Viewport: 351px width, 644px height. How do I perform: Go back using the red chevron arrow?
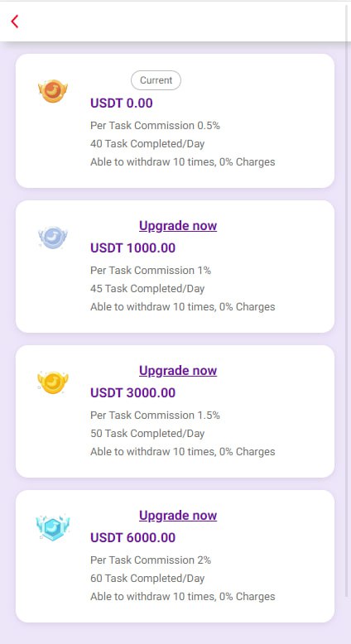(x=15, y=22)
